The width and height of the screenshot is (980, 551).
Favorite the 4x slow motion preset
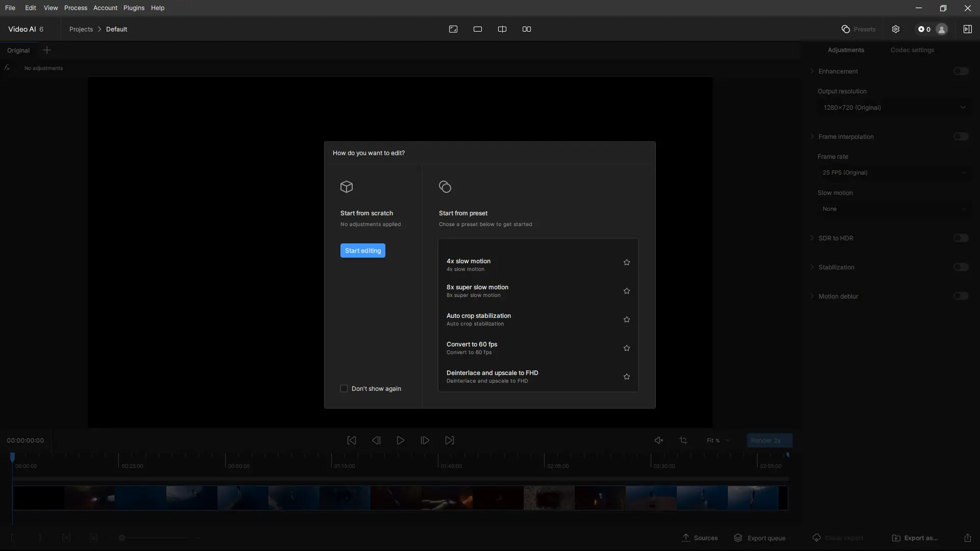point(627,262)
